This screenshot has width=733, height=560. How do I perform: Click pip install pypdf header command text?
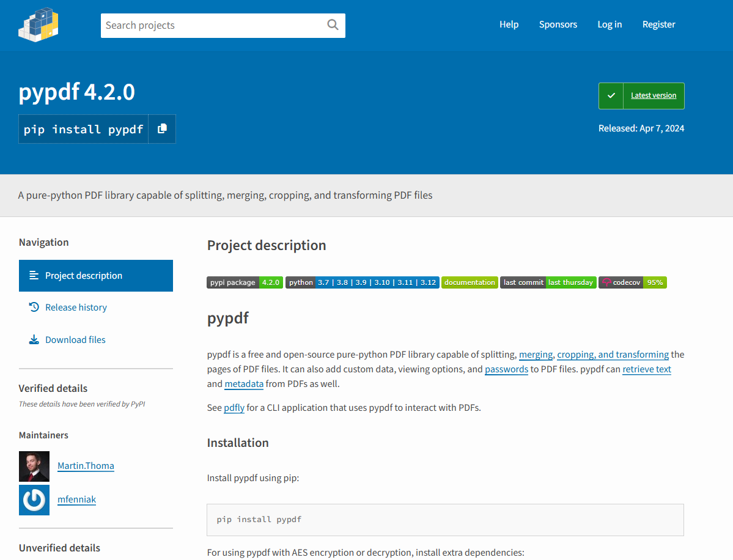click(x=83, y=130)
